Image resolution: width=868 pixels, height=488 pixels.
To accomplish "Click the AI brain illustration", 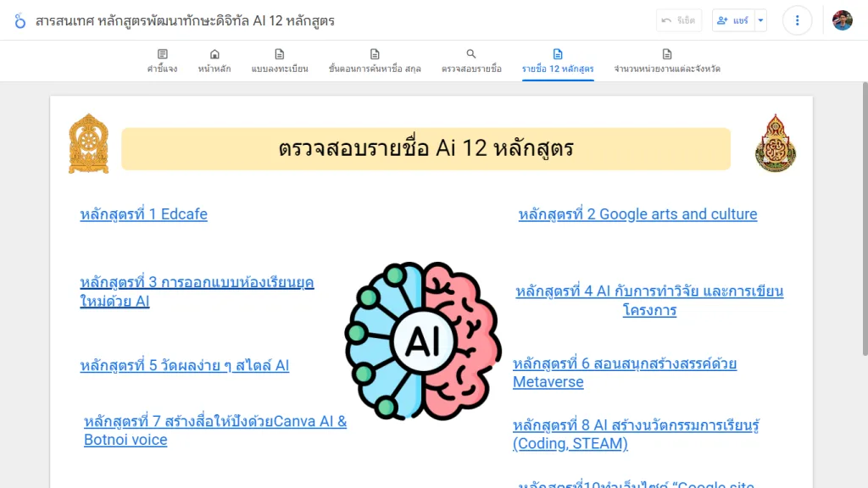I will pyautogui.click(x=423, y=341).
